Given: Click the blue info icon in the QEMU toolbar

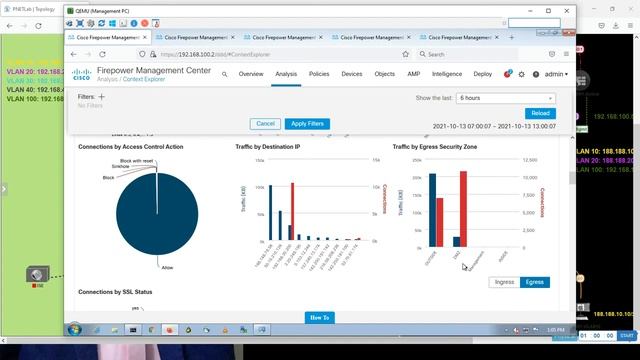Looking at the screenshot, I should 134,23.
